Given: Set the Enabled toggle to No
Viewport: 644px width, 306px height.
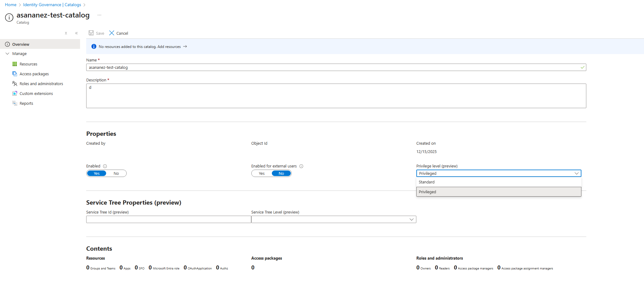Looking at the screenshot, I should point(116,173).
